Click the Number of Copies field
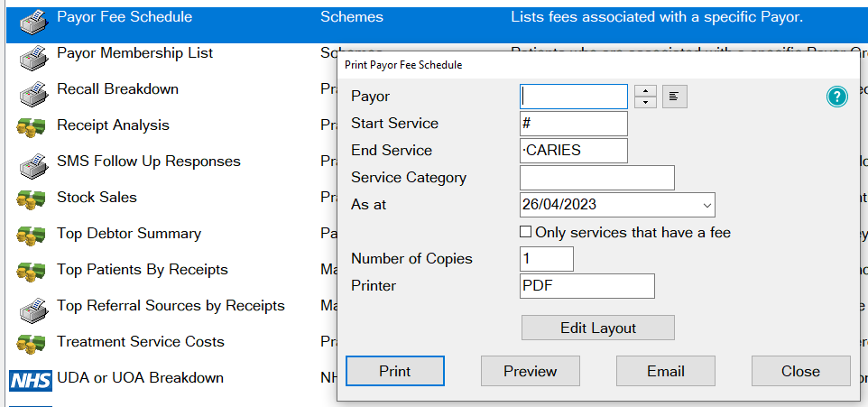This screenshot has width=868, height=407. click(547, 259)
